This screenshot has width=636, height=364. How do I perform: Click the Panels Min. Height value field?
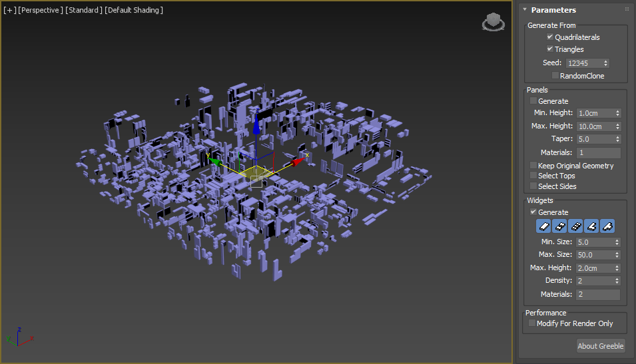(595, 113)
